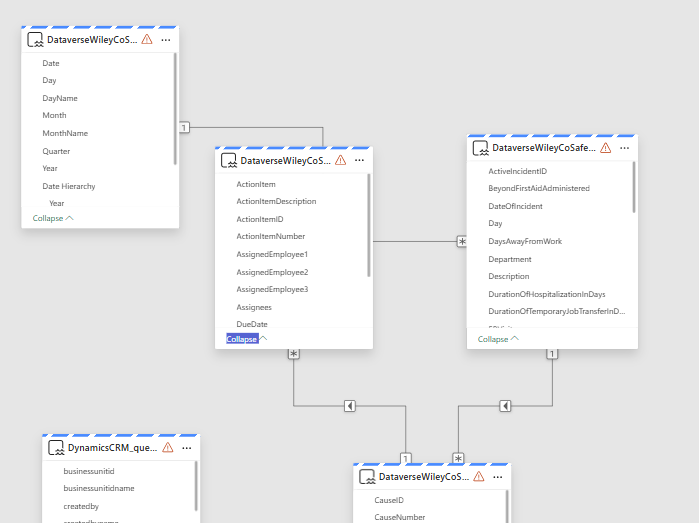Select the Quarter field
Viewport: 699px width, 523px height.
56,151
